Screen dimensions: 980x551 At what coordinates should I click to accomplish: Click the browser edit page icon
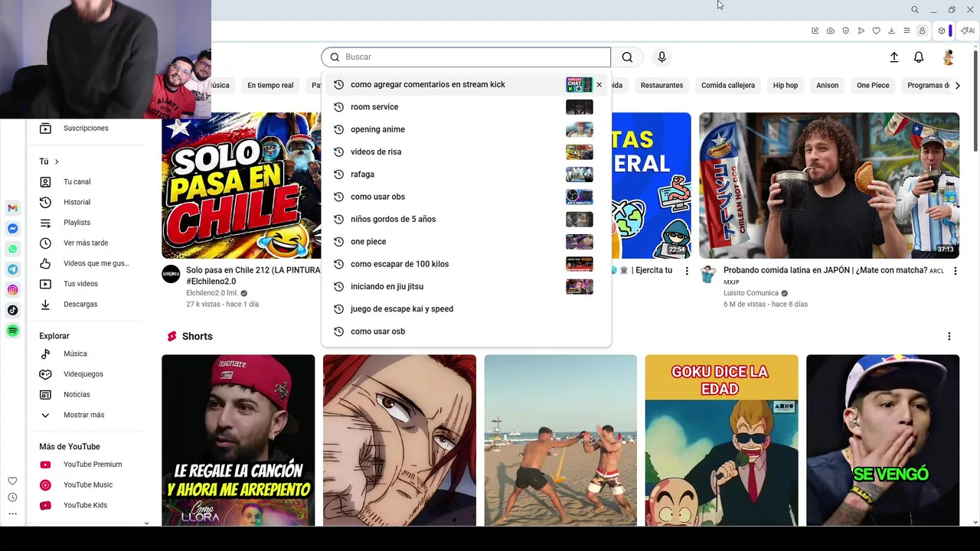coord(815,31)
